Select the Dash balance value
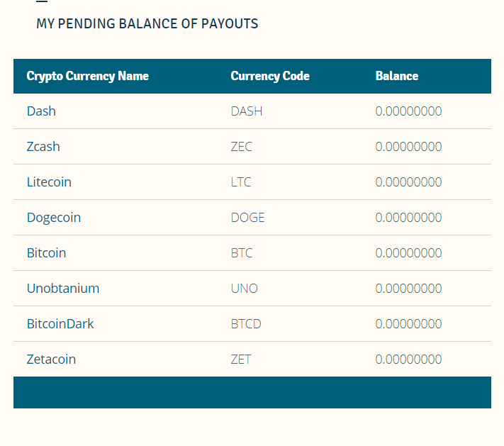The height and width of the screenshot is (446, 504). tap(408, 111)
